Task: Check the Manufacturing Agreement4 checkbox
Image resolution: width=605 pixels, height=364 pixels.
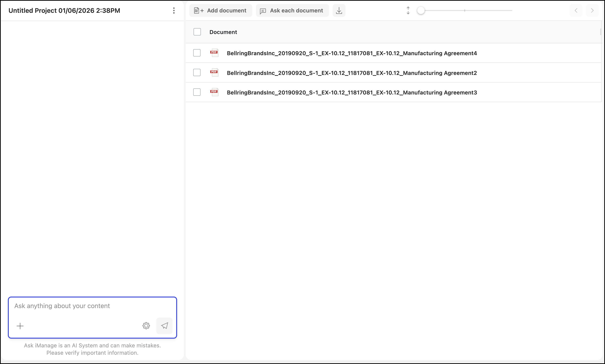Action: [197, 53]
